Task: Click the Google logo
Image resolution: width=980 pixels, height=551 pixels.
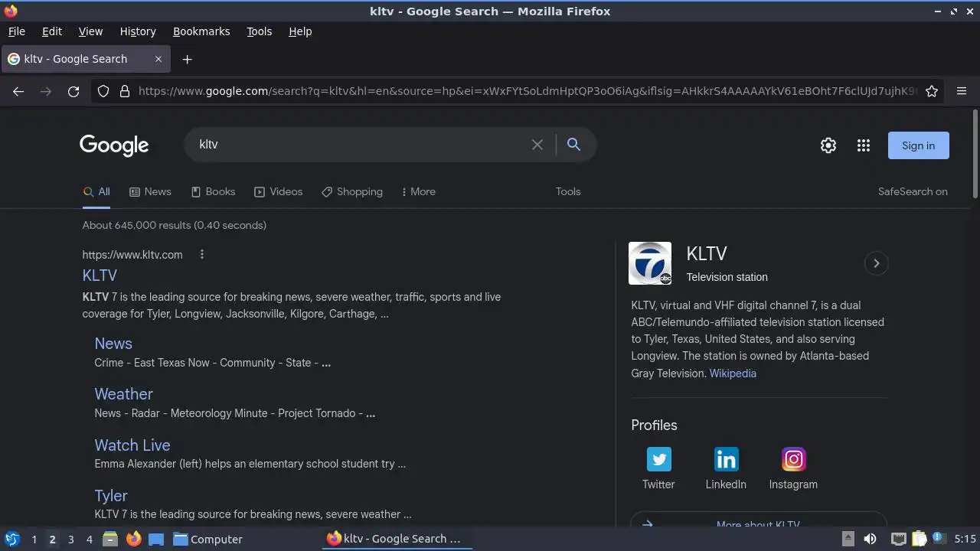Action: [x=114, y=145]
